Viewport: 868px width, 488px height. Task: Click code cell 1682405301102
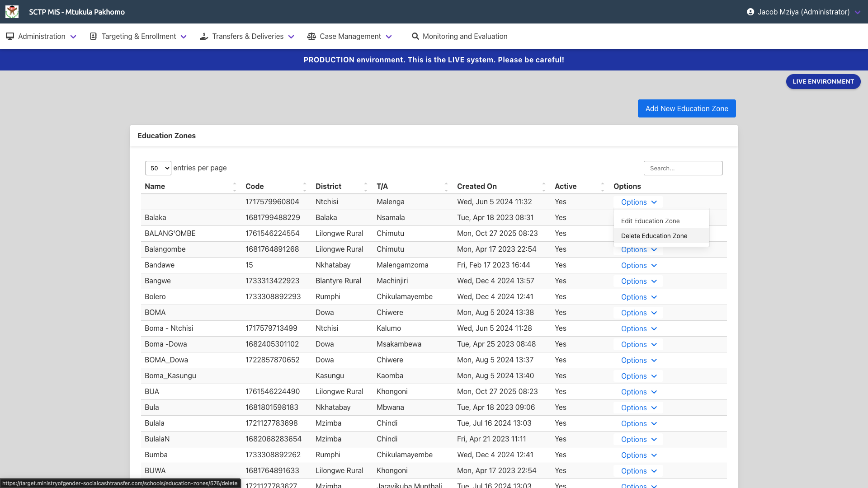tap(272, 344)
